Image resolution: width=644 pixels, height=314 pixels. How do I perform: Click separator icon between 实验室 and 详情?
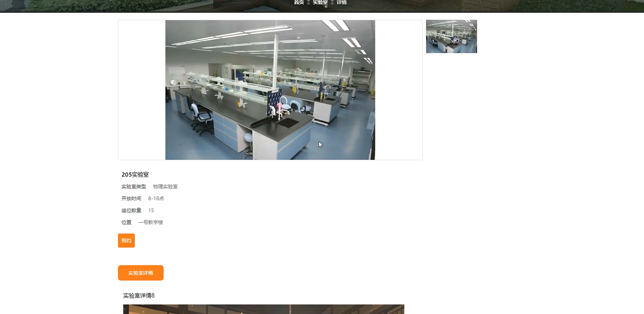(x=332, y=3)
